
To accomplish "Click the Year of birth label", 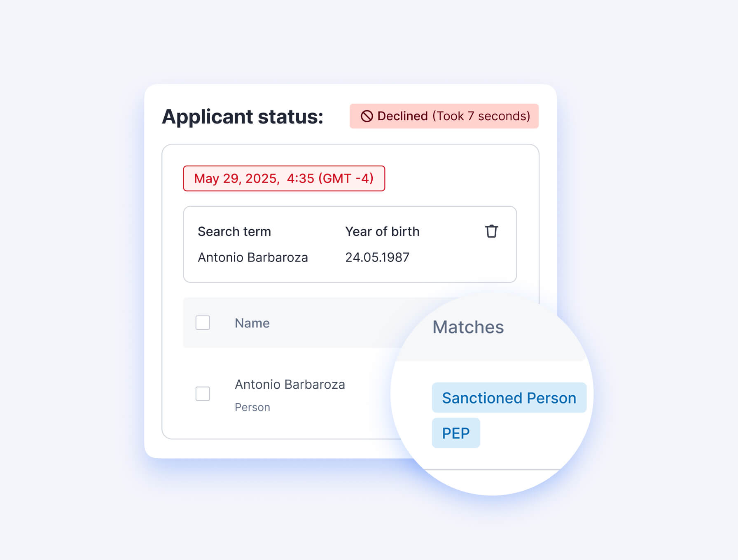I will tap(382, 232).
